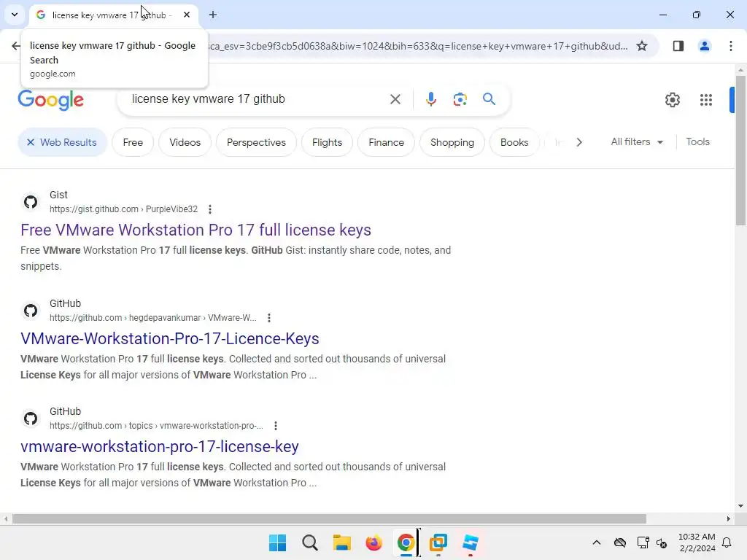Show hidden system tray icons
747x560 pixels.
click(x=597, y=542)
